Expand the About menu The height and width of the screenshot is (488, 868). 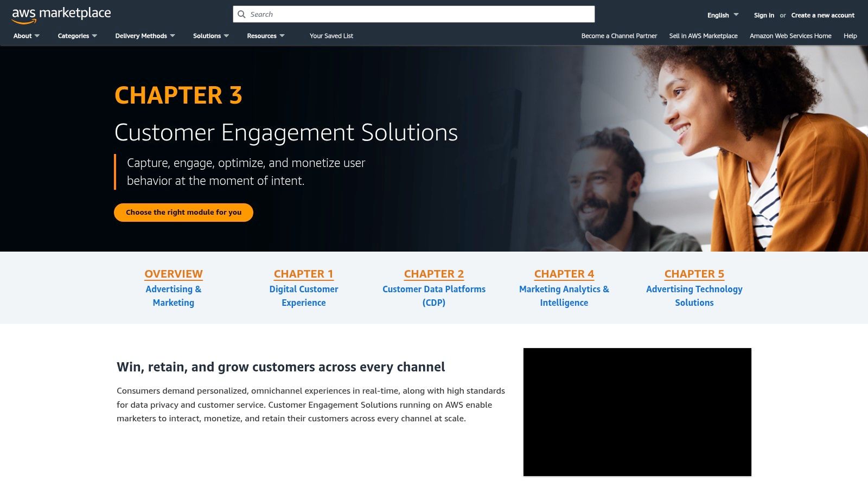point(27,36)
